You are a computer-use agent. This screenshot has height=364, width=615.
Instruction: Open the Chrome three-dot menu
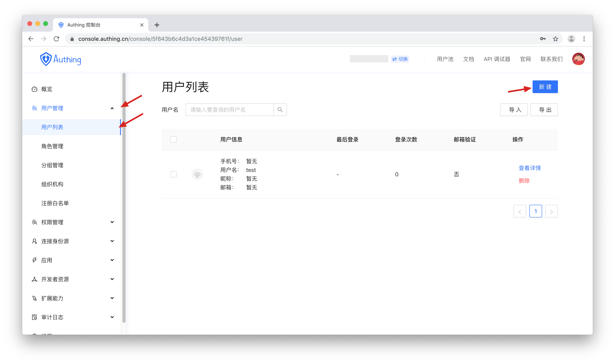coord(584,39)
